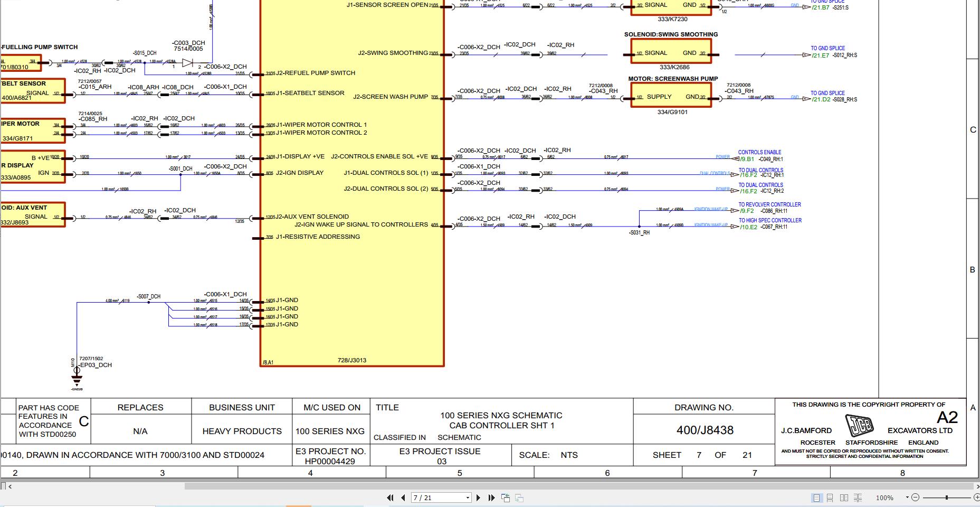The image size is (980, 507).
Task: Click the J1-SENSOR SCREEN OPEN label
Action: click(x=387, y=5)
